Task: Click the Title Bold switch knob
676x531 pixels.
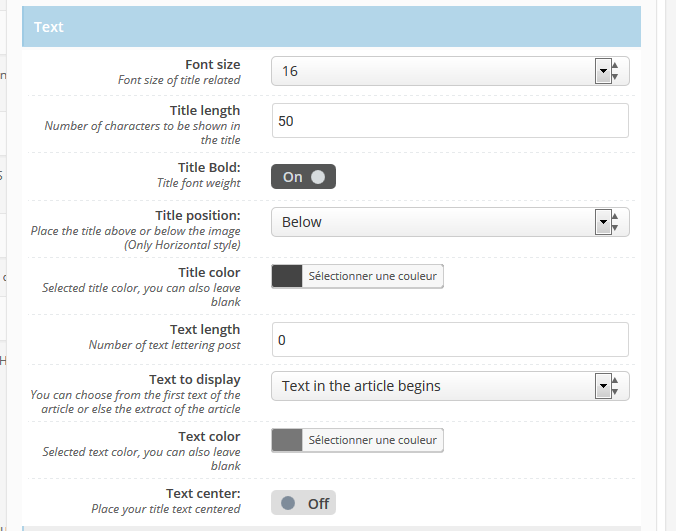Action: pyautogui.click(x=318, y=177)
